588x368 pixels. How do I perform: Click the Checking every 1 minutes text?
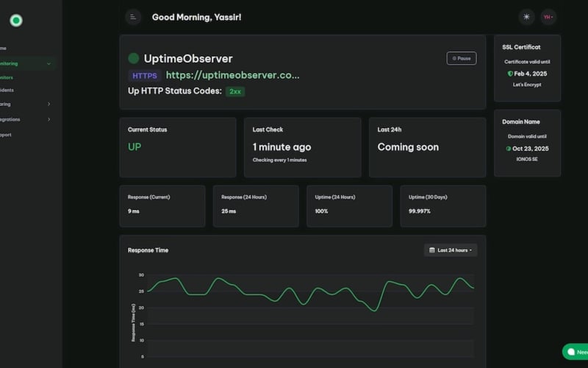[x=280, y=160]
